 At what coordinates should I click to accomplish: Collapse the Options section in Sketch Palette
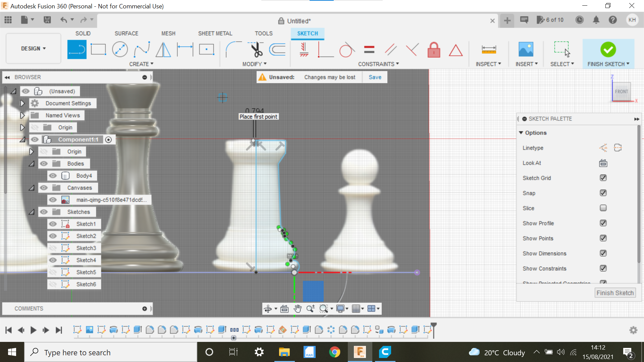(x=521, y=132)
